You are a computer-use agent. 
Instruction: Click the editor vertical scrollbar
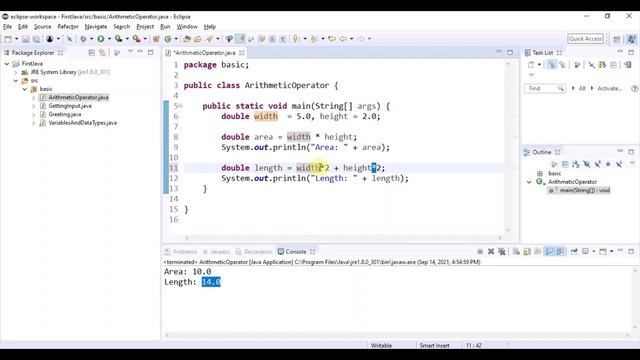(508, 147)
